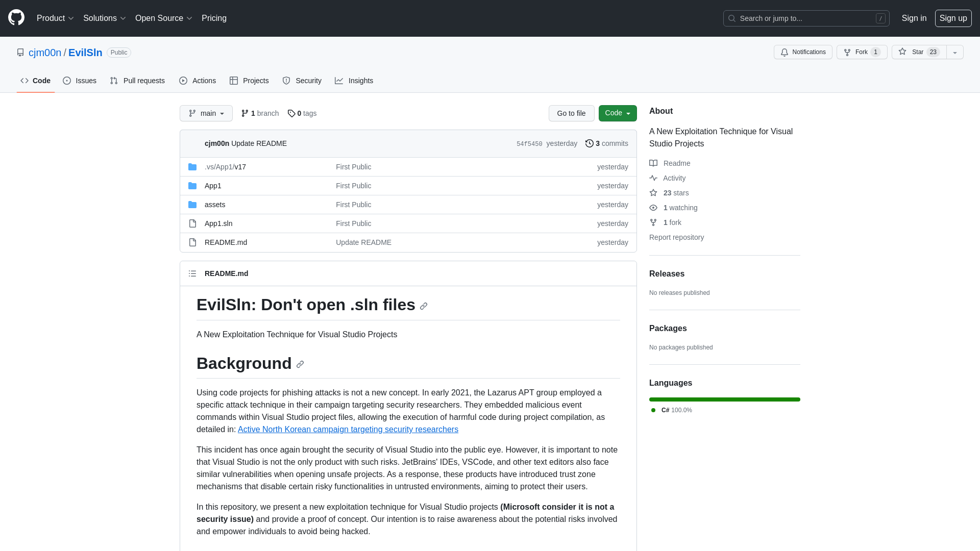Open the star lists dropdown arrow

click(x=955, y=52)
